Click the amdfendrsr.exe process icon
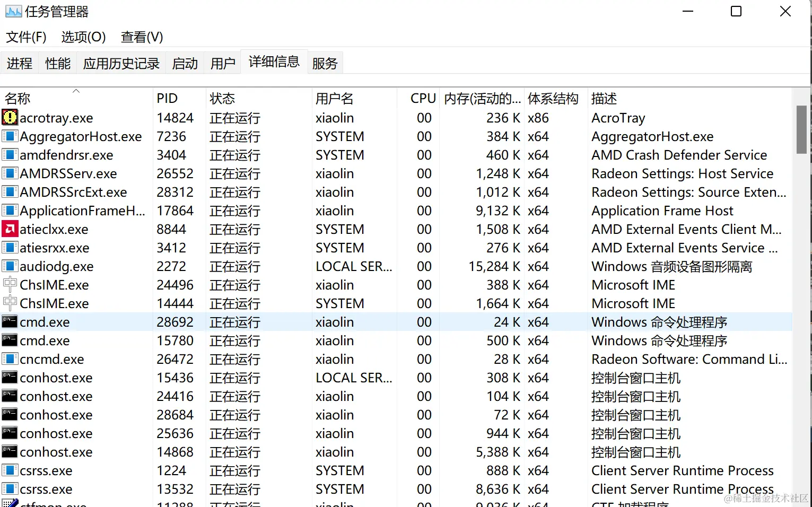This screenshot has height=507, width=812. coord(10,155)
